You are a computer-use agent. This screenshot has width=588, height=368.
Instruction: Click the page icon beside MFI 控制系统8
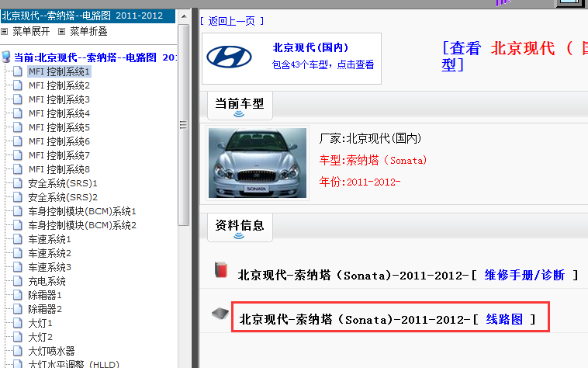(x=18, y=168)
